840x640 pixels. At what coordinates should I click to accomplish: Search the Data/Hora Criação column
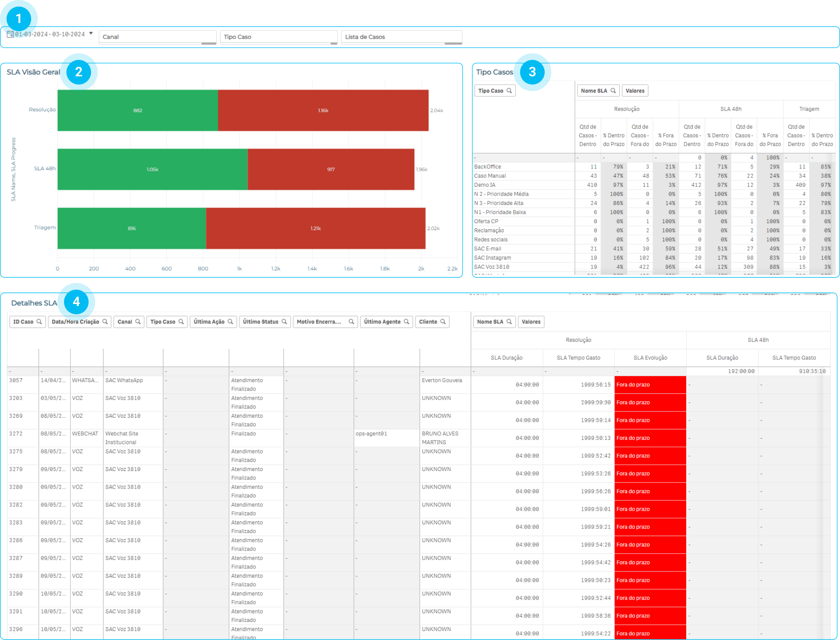click(105, 322)
